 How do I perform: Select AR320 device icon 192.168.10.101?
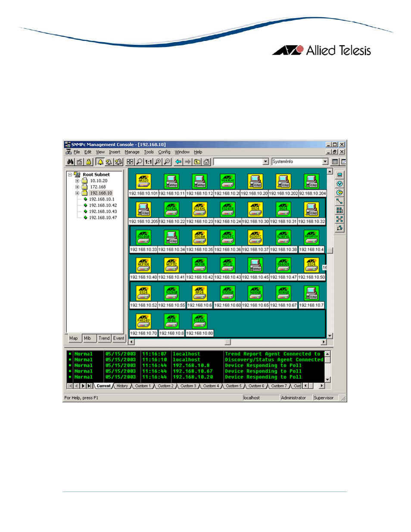tap(143, 182)
